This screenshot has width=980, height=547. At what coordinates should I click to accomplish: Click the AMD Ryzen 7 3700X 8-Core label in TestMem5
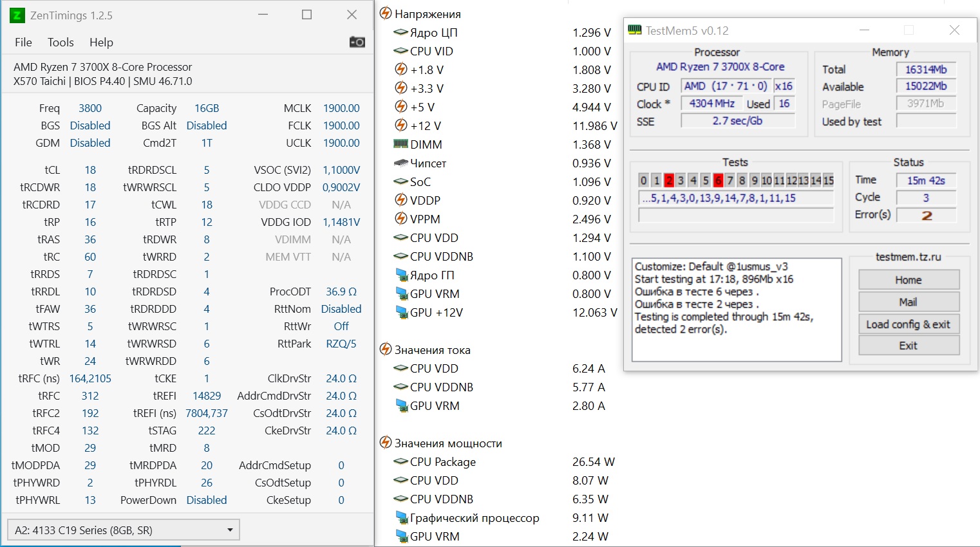click(720, 67)
